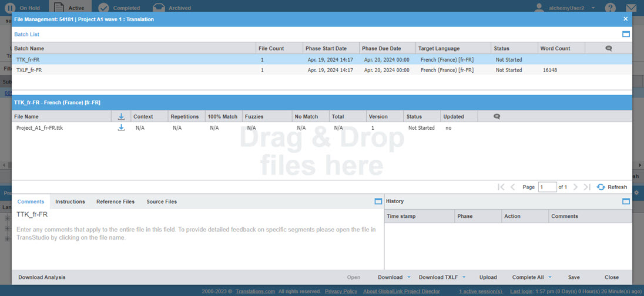
Task: Click download icon for Project_A1_fr-FR.ttk file
Action: pos(121,127)
